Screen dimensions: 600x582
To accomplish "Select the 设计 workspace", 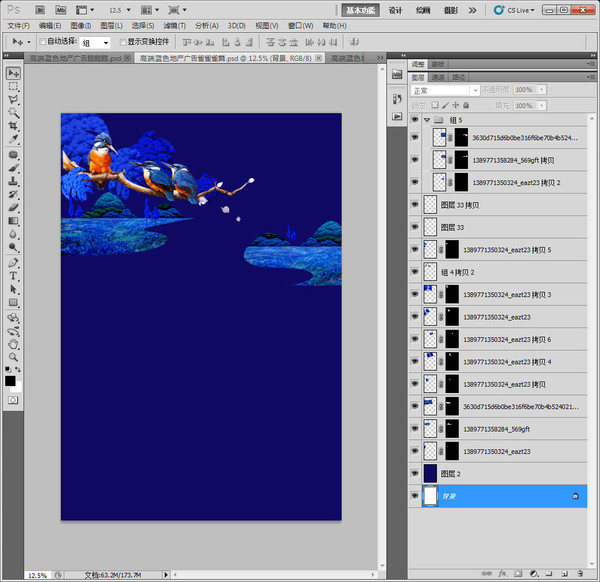I will [x=395, y=10].
